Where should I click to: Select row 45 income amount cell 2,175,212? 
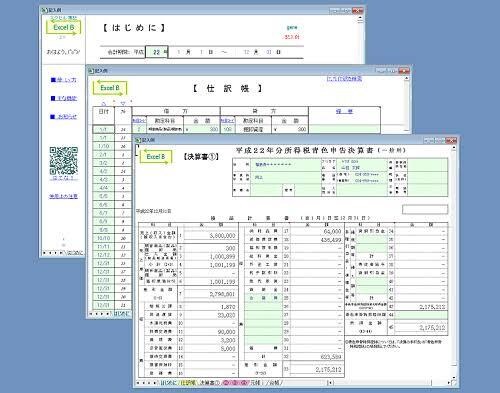pyautogui.click(x=421, y=328)
